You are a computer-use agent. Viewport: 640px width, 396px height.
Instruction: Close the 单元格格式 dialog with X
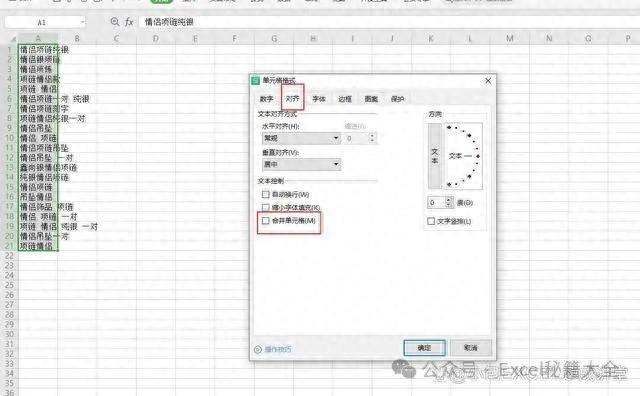pyautogui.click(x=488, y=81)
